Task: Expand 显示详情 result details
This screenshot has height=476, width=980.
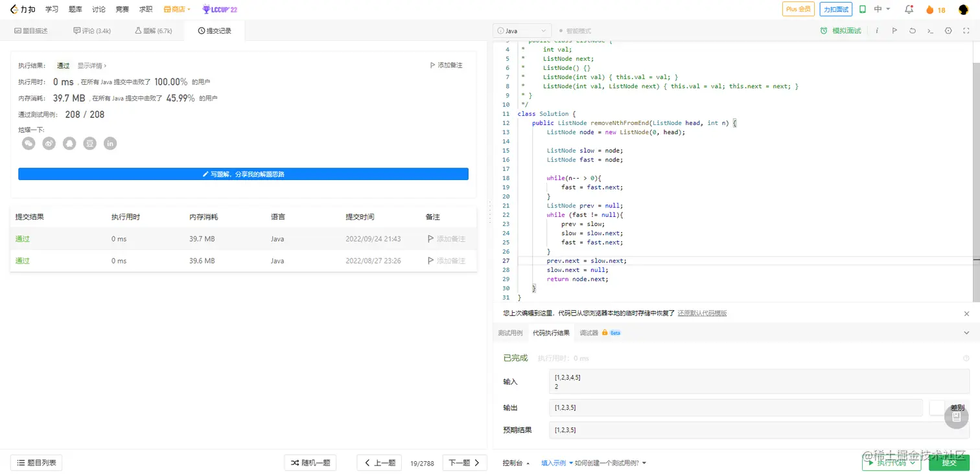Action: click(92, 65)
